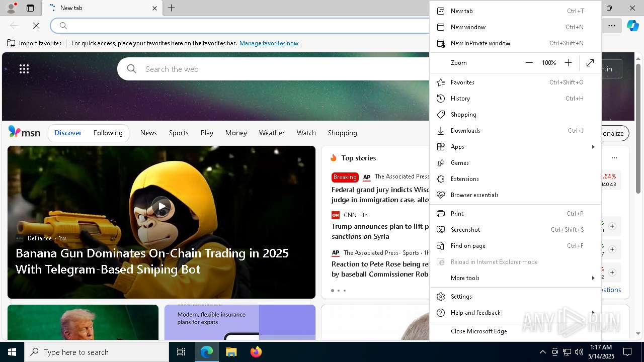Open the tab actions menu icon

(30, 8)
